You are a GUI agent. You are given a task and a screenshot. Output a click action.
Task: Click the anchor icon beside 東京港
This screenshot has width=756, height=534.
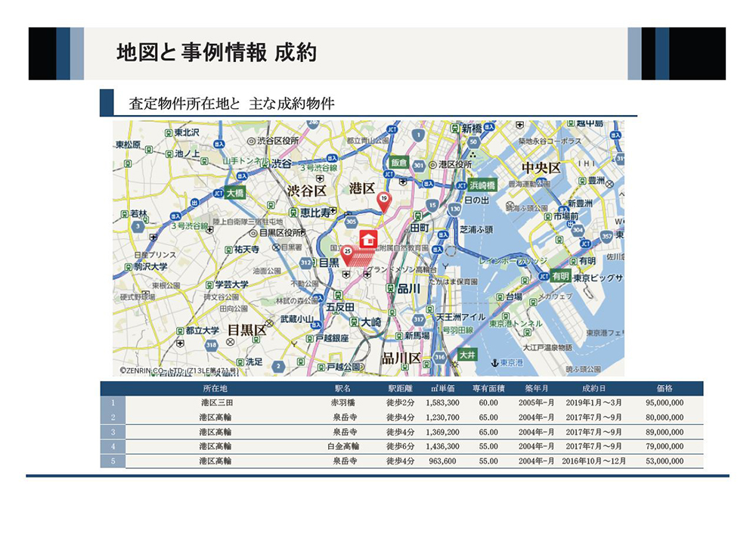494,362
